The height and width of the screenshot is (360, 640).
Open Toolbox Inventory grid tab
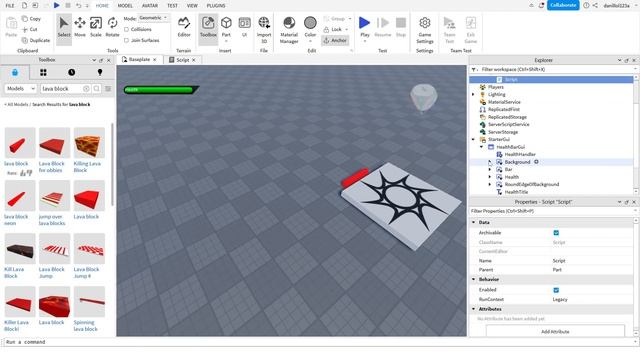click(x=43, y=72)
